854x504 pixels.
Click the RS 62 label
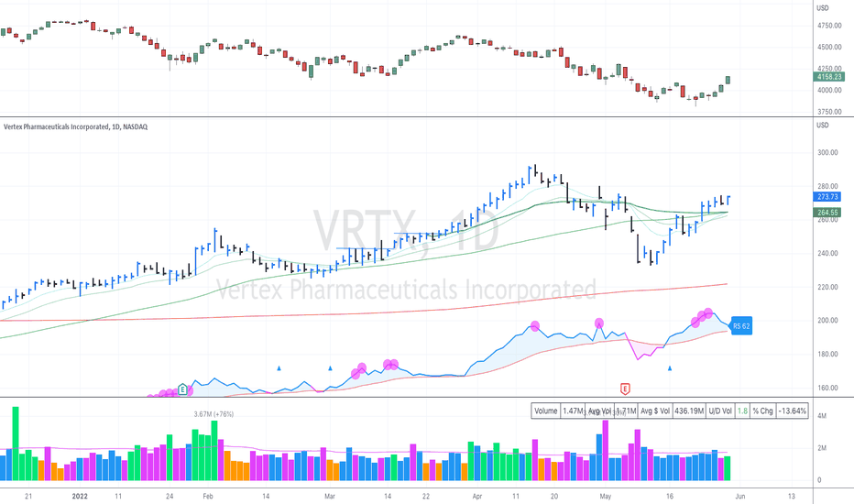tap(741, 326)
